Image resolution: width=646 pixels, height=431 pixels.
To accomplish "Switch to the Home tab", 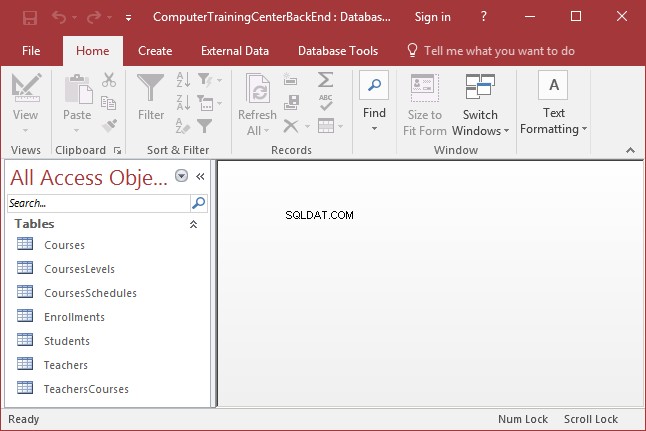I will click(x=93, y=51).
